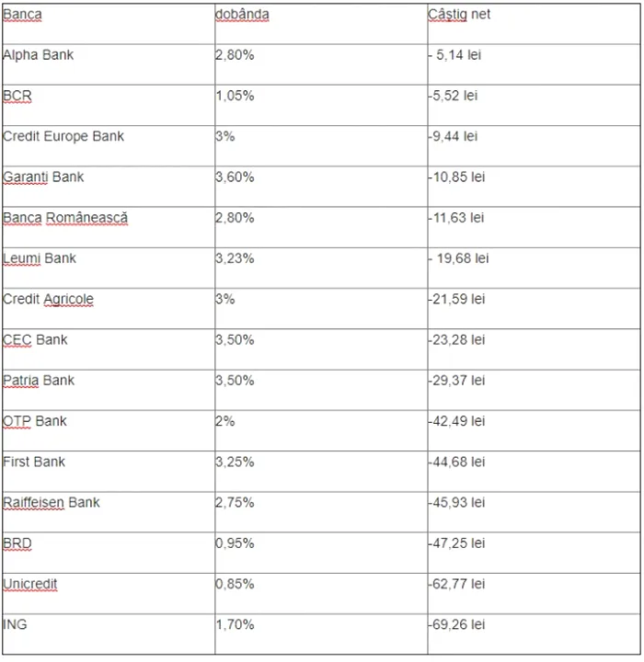Select the ING bank cell
The height and width of the screenshot is (662, 644).
click(x=15, y=624)
